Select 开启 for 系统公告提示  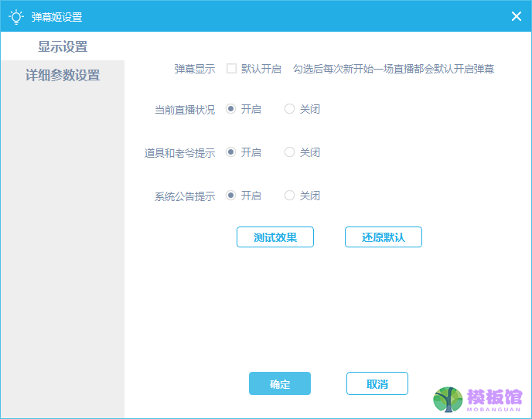click(230, 196)
